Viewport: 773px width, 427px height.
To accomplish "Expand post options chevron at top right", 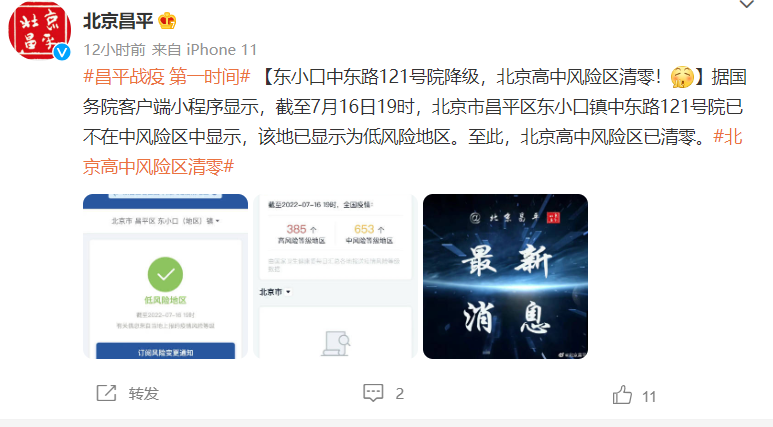I will pyautogui.click(x=747, y=5).
